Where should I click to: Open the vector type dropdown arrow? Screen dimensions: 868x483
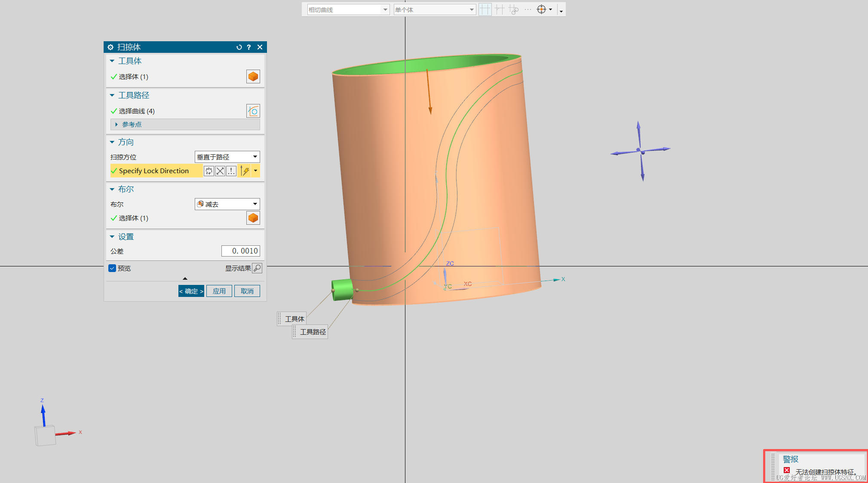pos(256,171)
